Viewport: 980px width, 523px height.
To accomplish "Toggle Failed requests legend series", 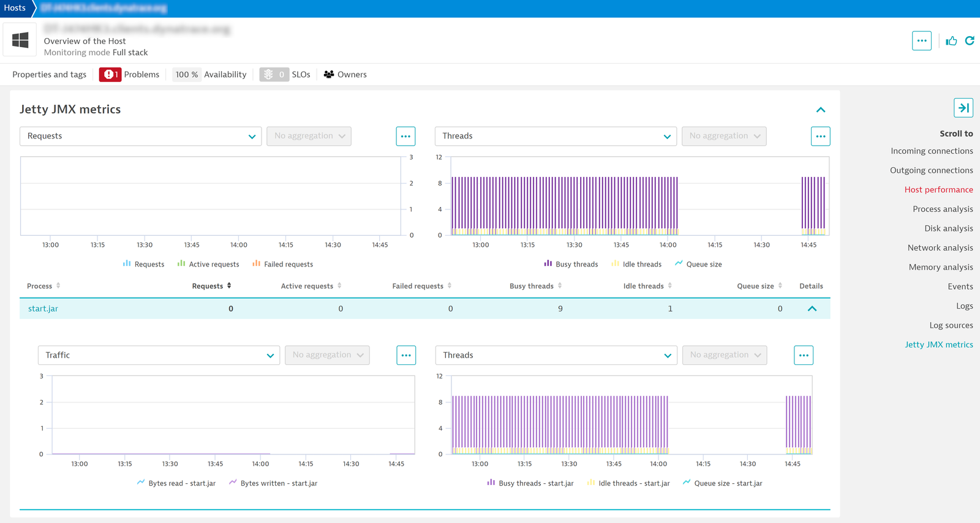I will (x=282, y=264).
